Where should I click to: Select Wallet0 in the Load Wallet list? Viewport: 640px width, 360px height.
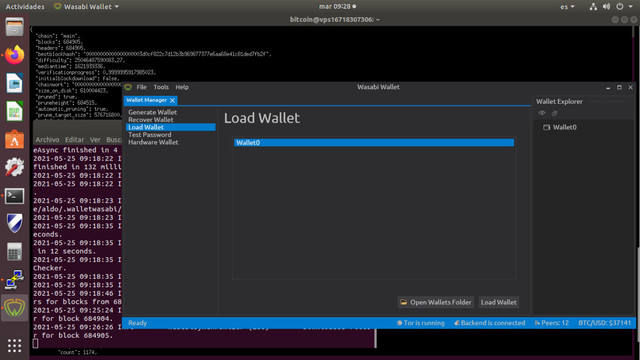click(374, 142)
